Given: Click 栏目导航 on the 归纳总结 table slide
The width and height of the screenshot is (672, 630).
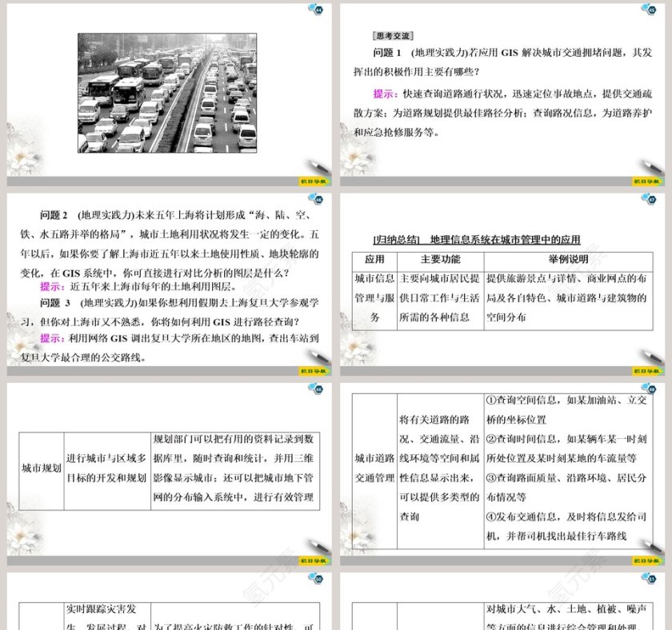Looking at the screenshot, I should [x=646, y=371].
